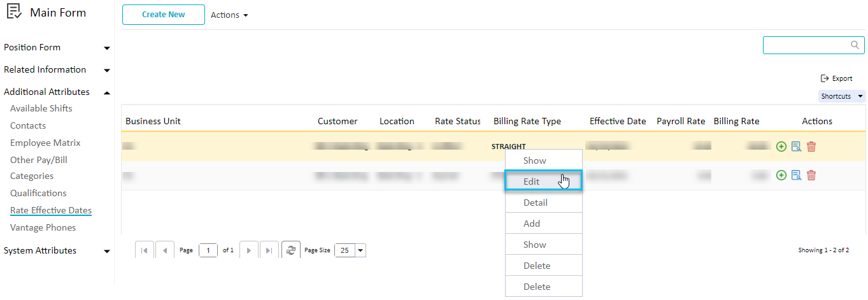The height and width of the screenshot is (300, 868).
Task: Select the last Delete context menu entry
Action: 544,286
